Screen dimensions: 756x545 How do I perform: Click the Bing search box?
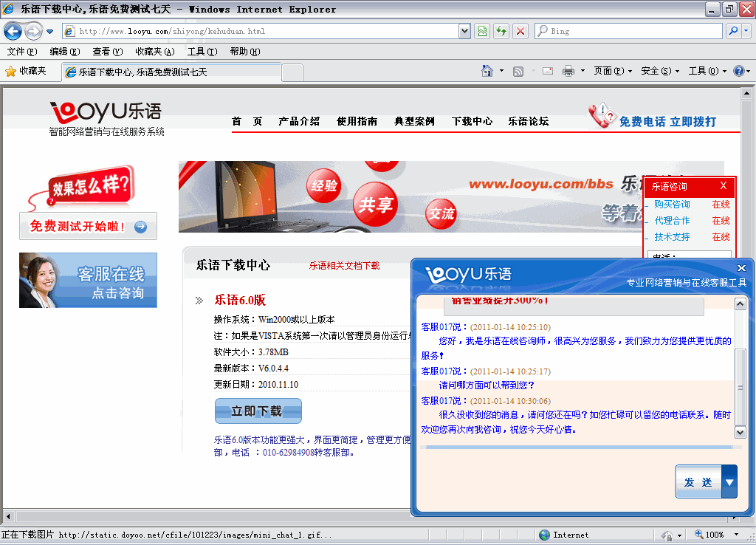[629, 31]
